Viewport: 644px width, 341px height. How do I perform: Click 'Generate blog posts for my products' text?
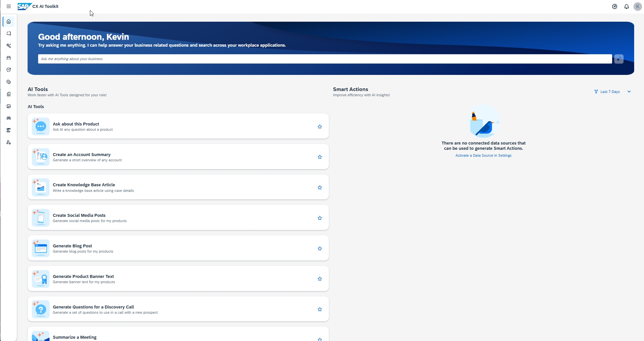83,252
